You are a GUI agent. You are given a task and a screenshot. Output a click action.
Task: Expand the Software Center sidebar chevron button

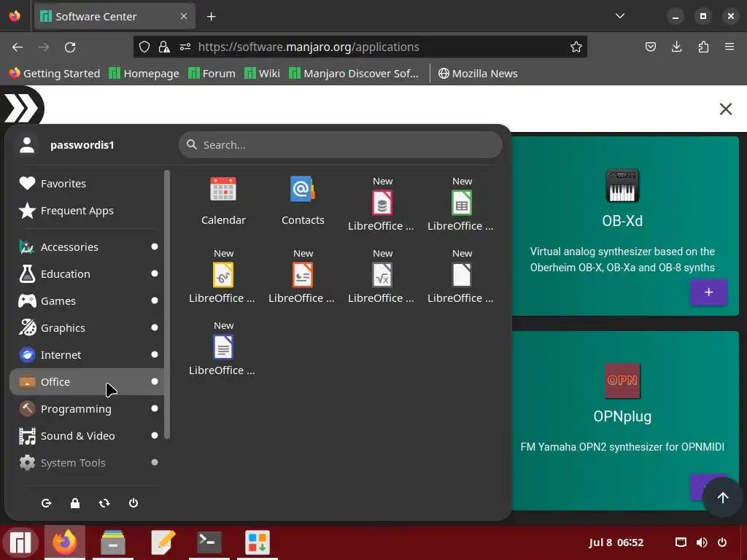click(21, 108)
